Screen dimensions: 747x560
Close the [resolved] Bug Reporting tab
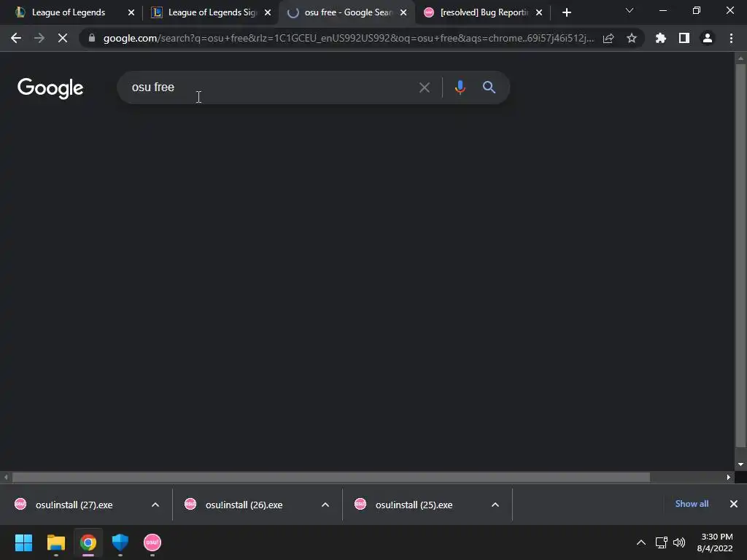539,12
